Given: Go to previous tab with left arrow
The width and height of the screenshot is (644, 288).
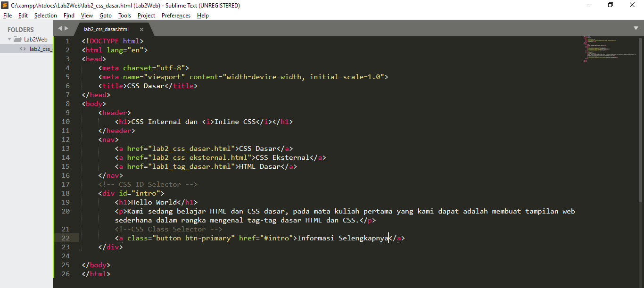Looking at the screenshot, I should click(60, 28).
